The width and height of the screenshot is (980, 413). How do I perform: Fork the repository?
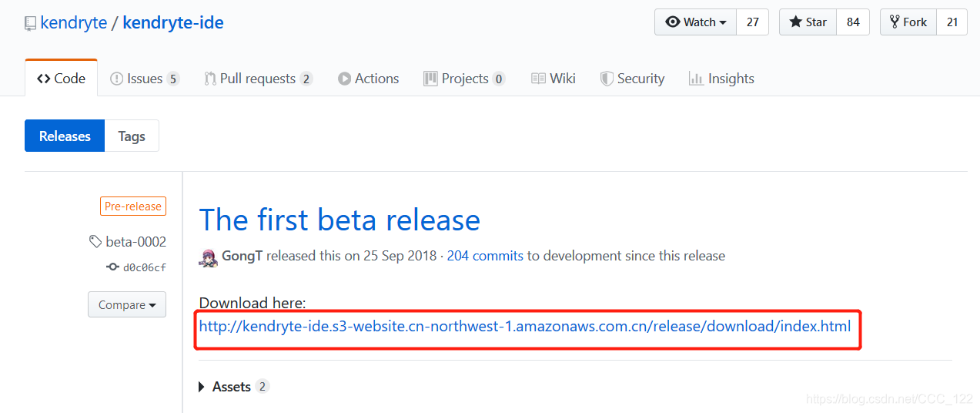[908, 22]
